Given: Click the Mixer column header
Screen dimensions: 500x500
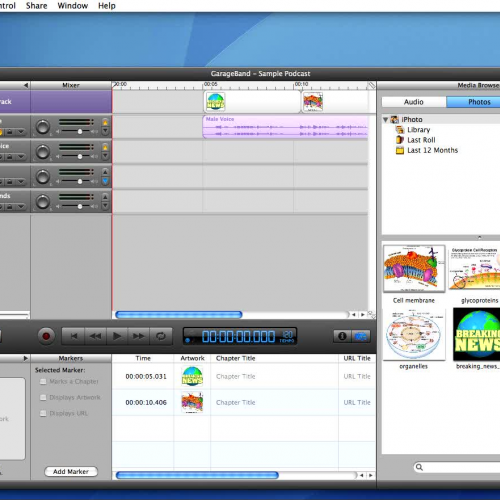Looking at the screenshot, I should coord(71,85).
